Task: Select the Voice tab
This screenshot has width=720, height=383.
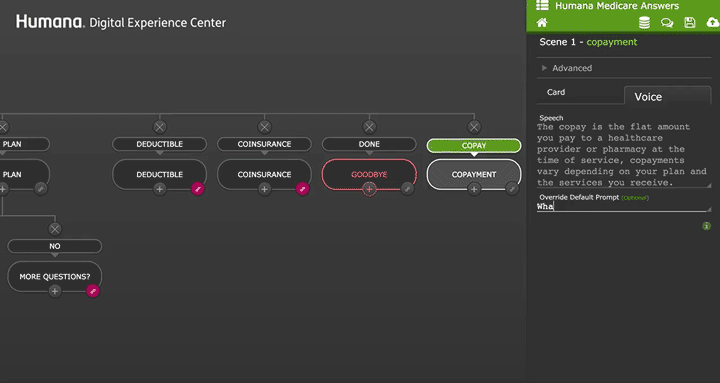Action: [x=648, y=97]
